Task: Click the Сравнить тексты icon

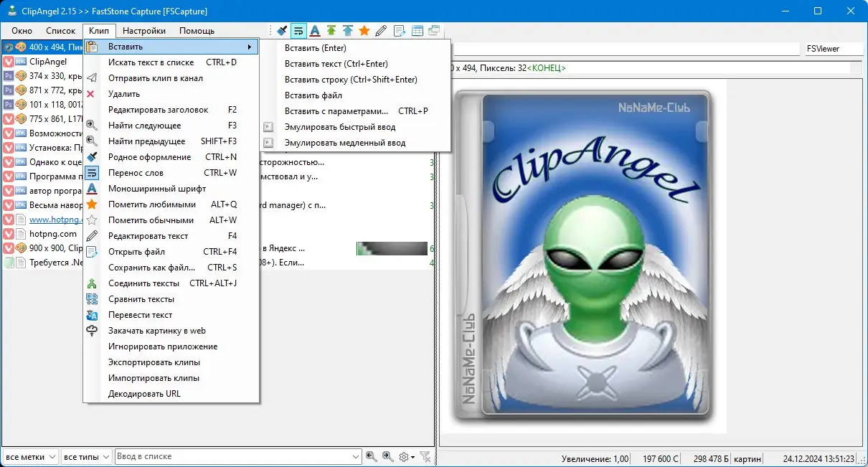Action: click(92, 299)
